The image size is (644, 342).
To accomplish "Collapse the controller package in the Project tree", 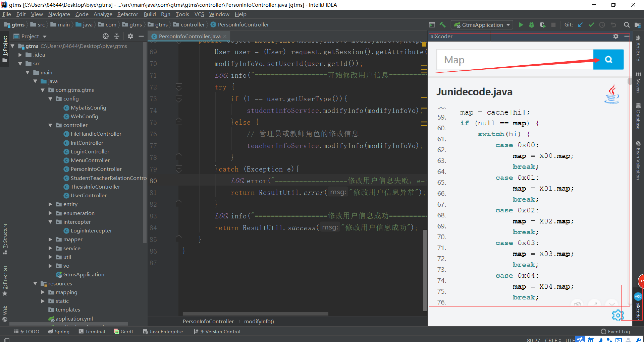I will click(x=50, y=125).
